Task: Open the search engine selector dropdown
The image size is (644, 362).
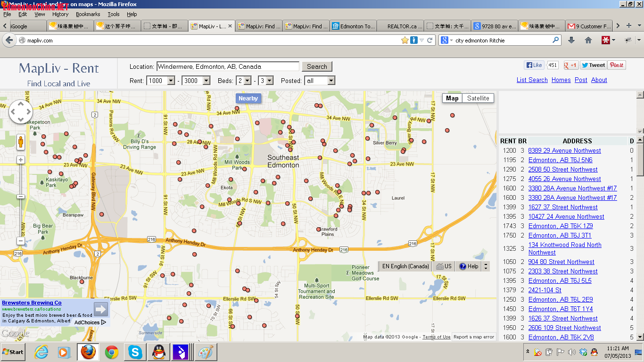Action: point(446,41)
